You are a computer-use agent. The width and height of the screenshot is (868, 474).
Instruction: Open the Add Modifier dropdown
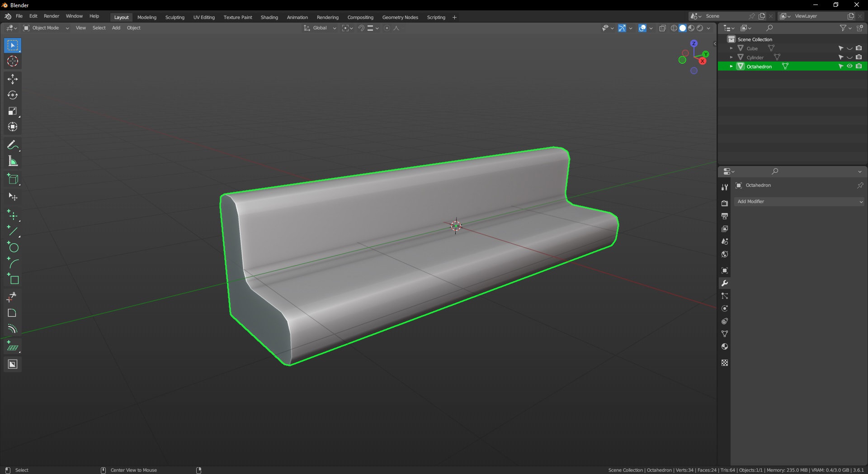coord(799,202)
